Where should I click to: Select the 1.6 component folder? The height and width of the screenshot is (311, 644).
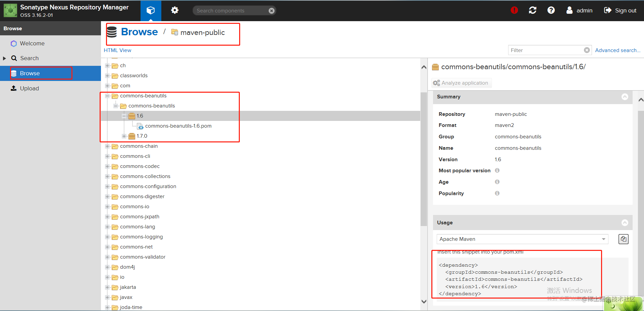[140, 116]
